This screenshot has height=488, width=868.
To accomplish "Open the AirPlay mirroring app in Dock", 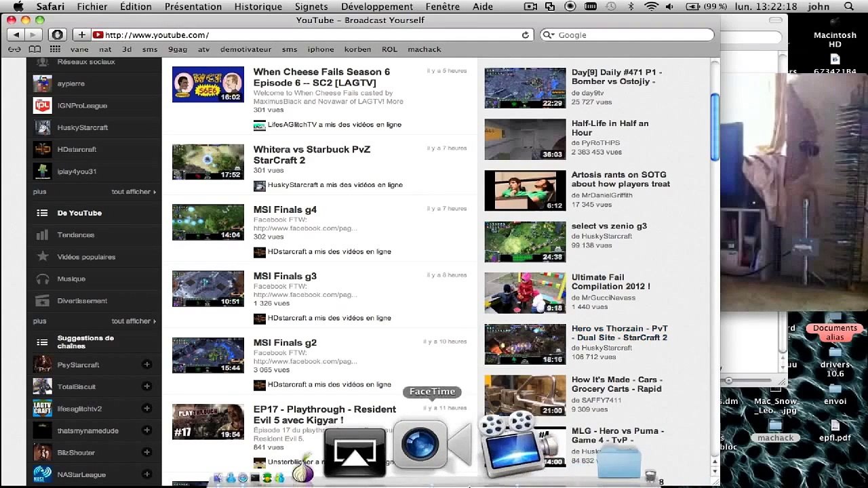I will (x=355, y=451).
